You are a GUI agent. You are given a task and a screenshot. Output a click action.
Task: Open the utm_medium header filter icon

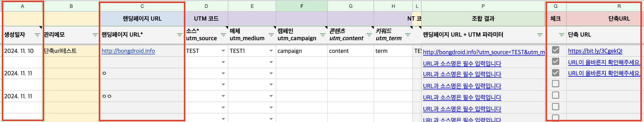pos(271,35)
